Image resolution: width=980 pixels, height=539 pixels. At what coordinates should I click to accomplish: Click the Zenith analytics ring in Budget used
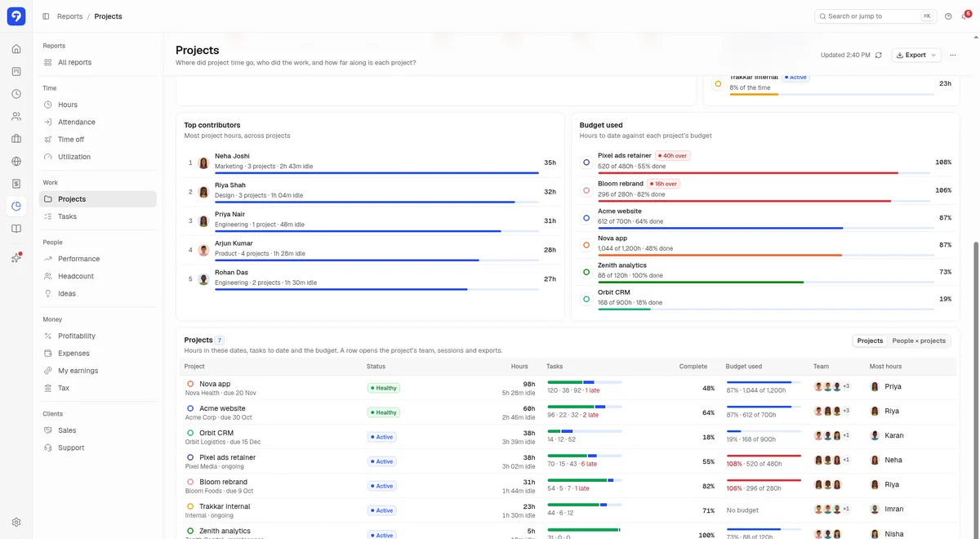pyautogui.click(x=586, y=272)
